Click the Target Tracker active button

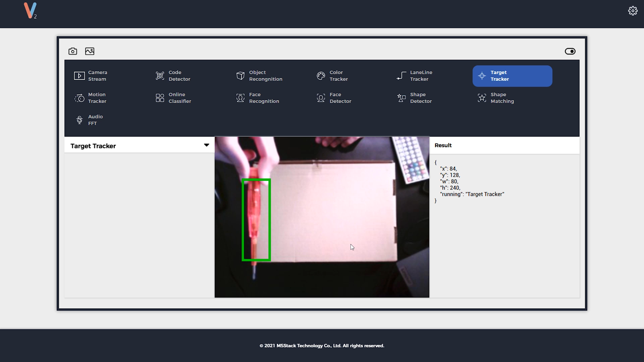(x=512, y=75)
